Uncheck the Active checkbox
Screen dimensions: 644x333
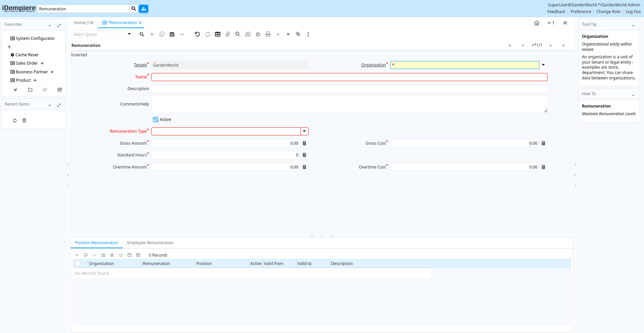[156, 120]
